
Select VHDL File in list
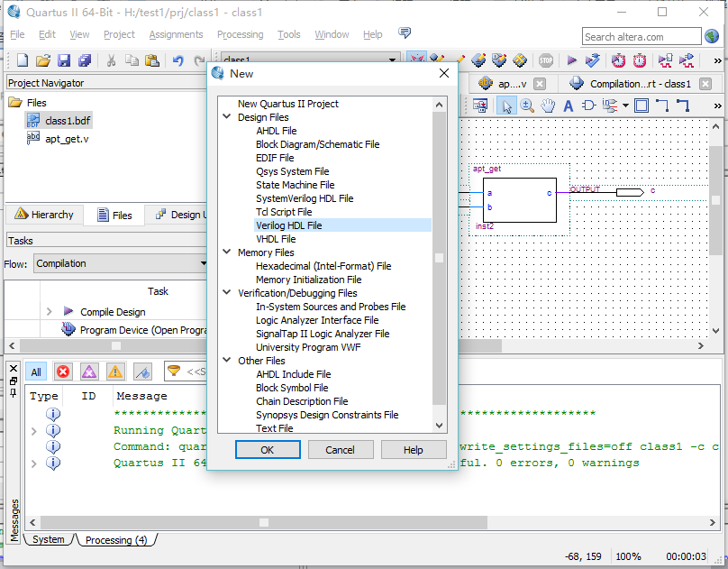(276, 239)
